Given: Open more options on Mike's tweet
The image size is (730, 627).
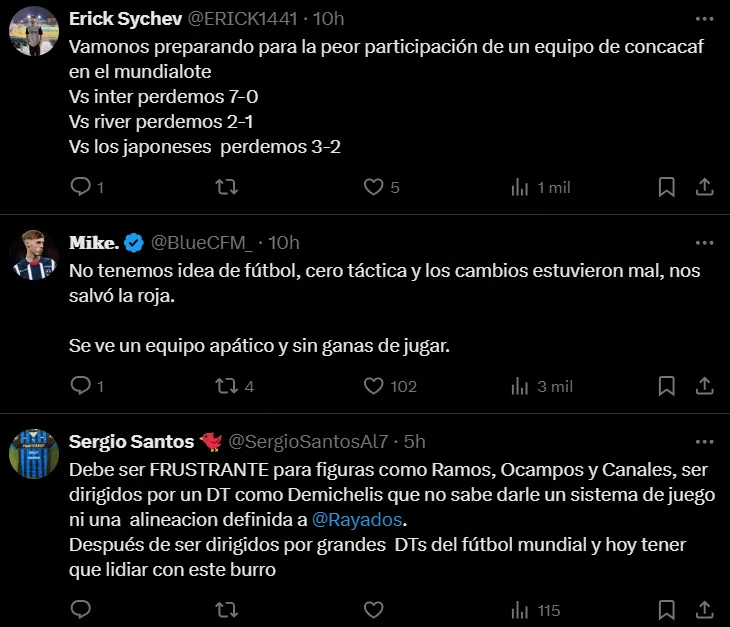Looking at the screenshot, I should click(704, 242).
